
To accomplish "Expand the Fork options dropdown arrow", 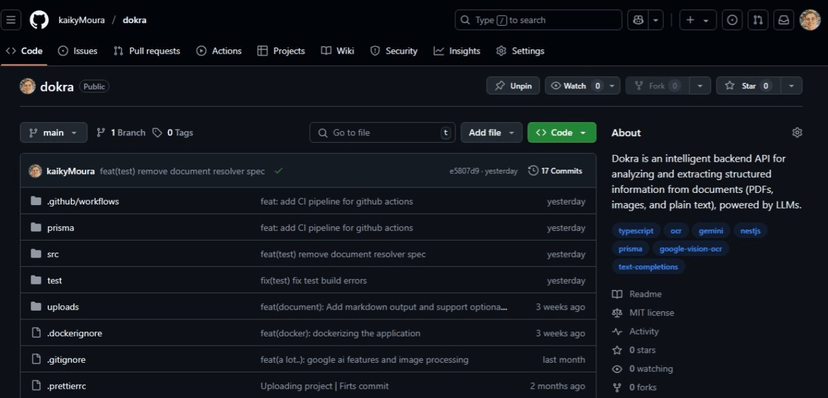I will pyautogui.click(x=700, y=86).
